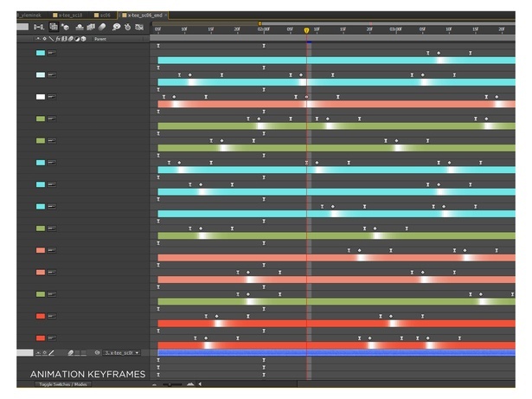
Task: Toggle the Hide Shy Layers icon
Action: click(79, 28)
